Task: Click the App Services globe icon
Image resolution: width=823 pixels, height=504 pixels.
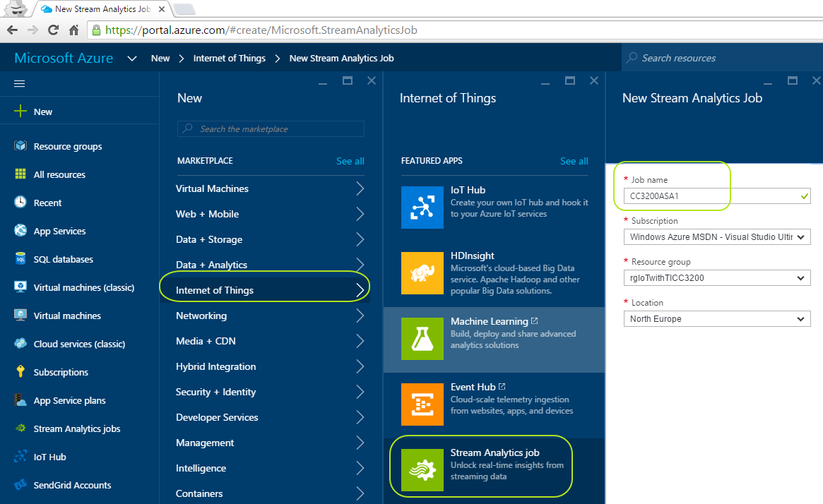Action: pos(20,231)
